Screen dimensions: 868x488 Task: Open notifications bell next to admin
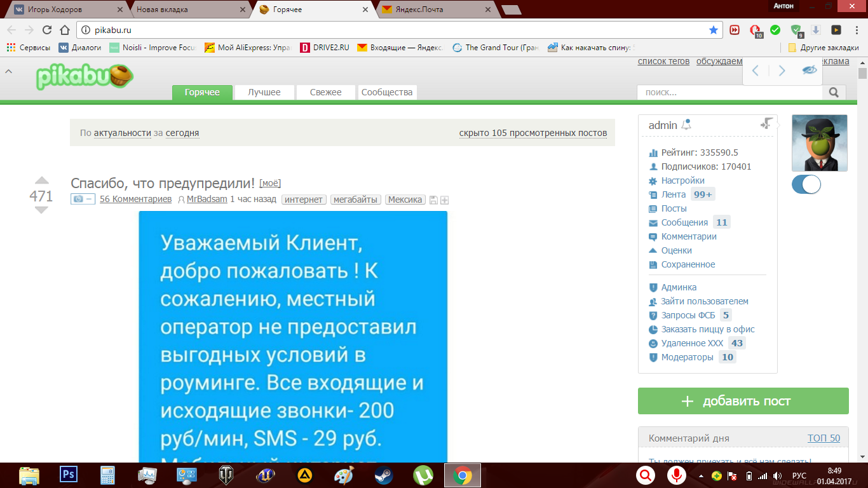[686, 125]
